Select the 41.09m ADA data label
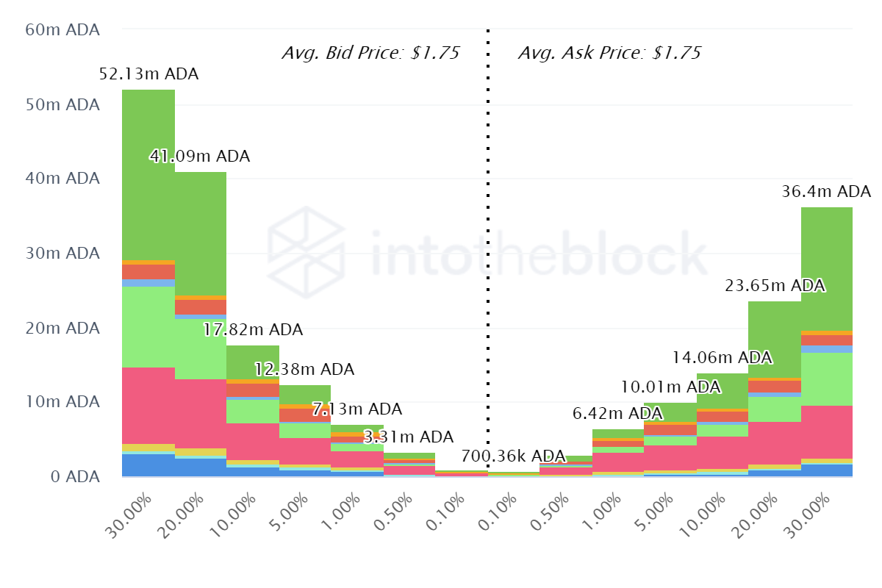The height and width of the screenshot is (588, 882). [x=199, y=157]
